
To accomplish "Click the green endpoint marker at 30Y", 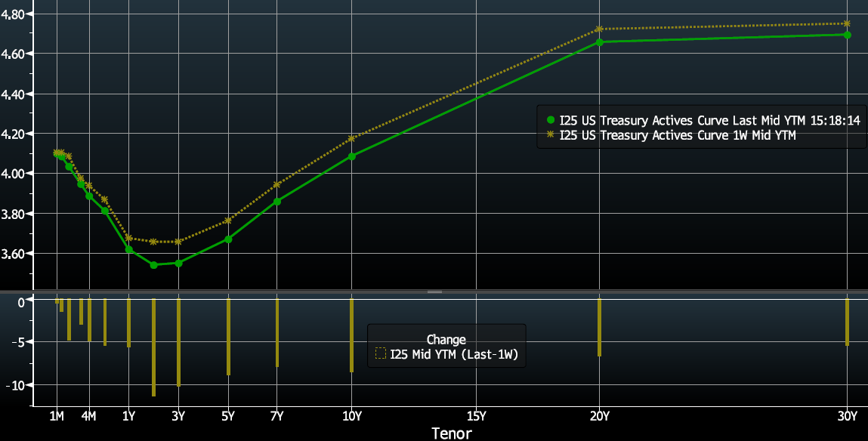I will click(x=847, y=35).
